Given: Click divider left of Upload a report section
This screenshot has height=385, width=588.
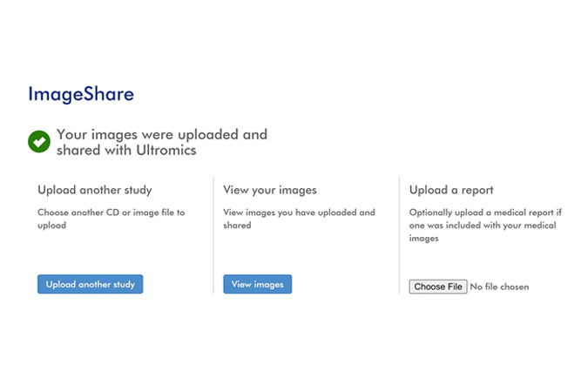Looking at the screenshot, I should (x=399, y=235).
